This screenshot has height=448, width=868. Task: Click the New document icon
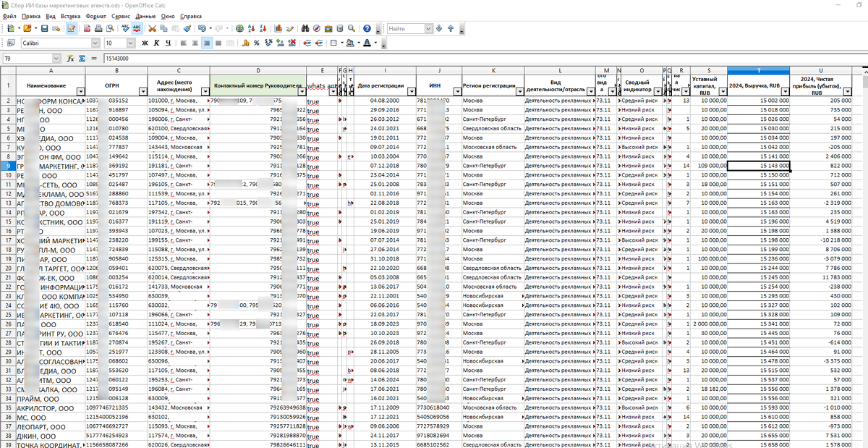coord(10,28)
